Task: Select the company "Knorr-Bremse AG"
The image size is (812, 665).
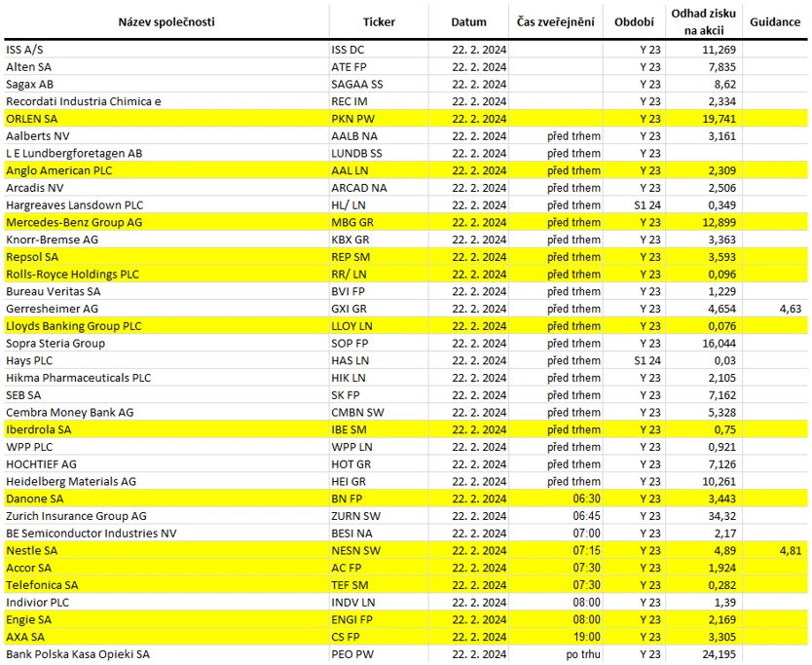Action: [52, 240]
